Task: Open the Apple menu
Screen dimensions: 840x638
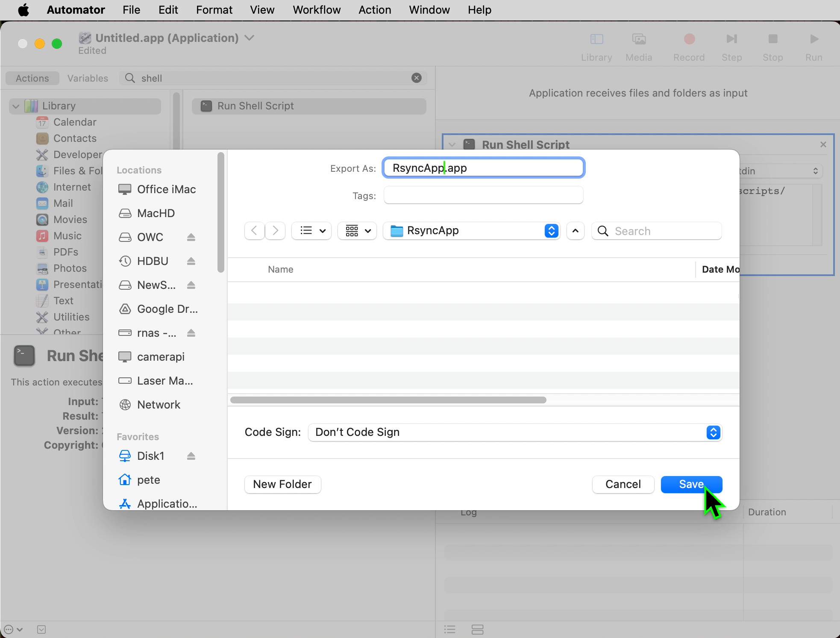Action: click(x=23, y=10)
